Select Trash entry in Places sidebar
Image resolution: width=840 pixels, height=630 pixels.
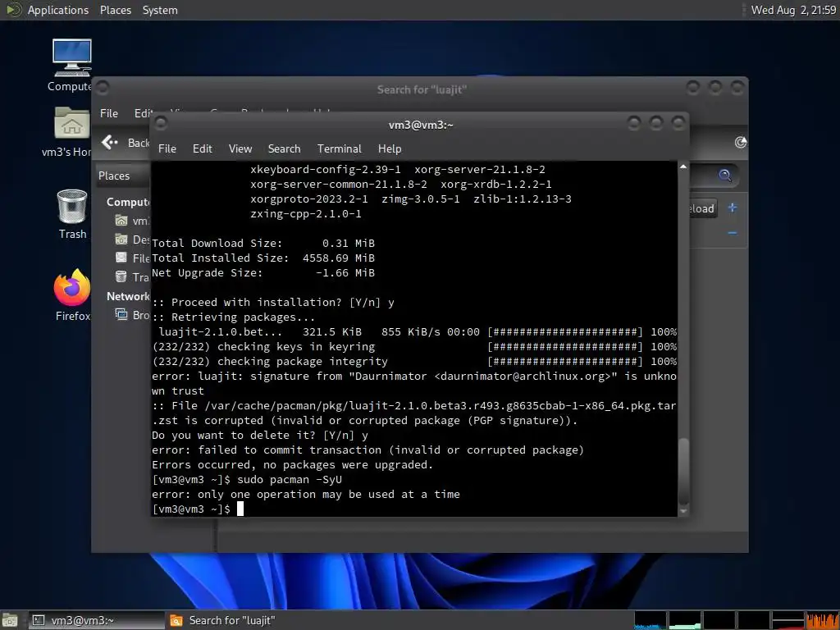pyautogui.click(x=134, y=276)
